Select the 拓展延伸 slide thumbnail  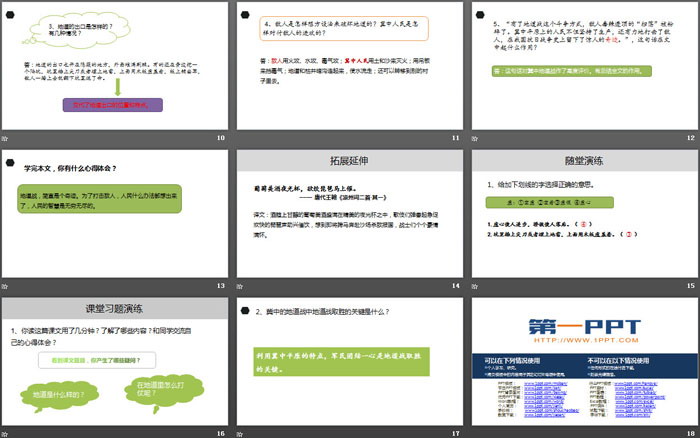click(x=349, y=213)
